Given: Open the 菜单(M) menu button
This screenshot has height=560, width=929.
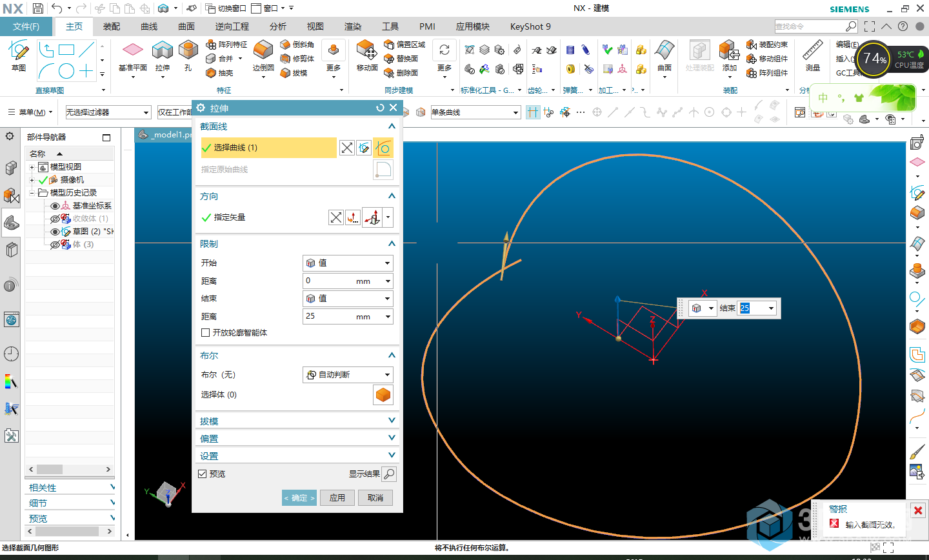Looking at the screenshot, I should coord(30,112).
